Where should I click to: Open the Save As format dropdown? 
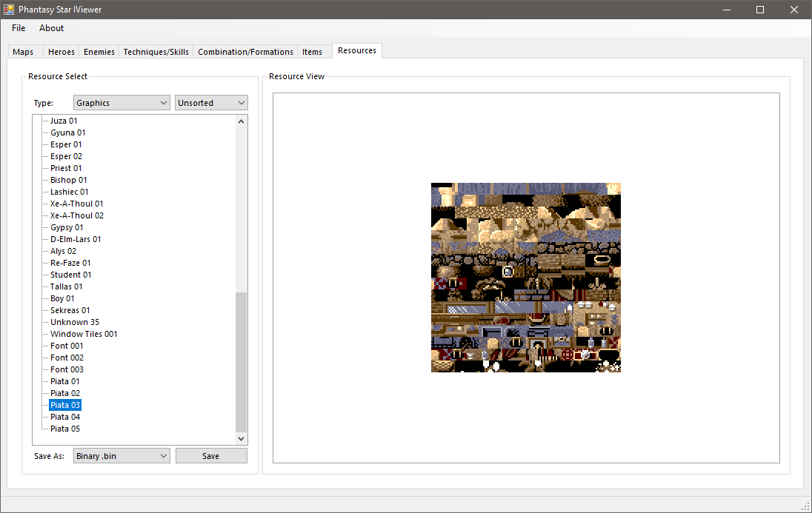122,456
